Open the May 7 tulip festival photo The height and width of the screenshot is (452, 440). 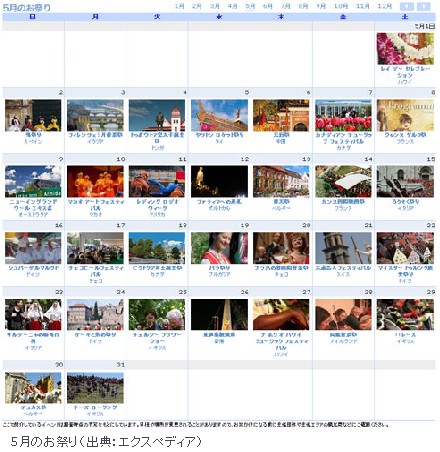(x=343, y=115)
